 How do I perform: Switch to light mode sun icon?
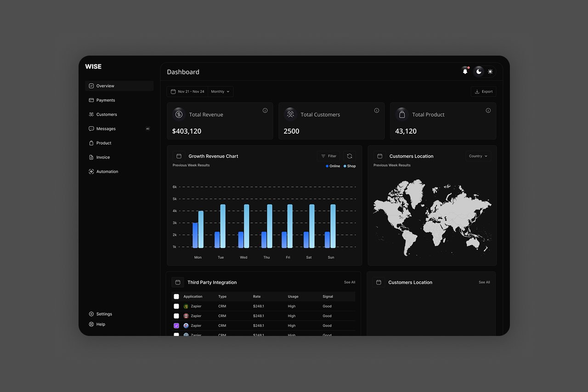tap(490, 72)
